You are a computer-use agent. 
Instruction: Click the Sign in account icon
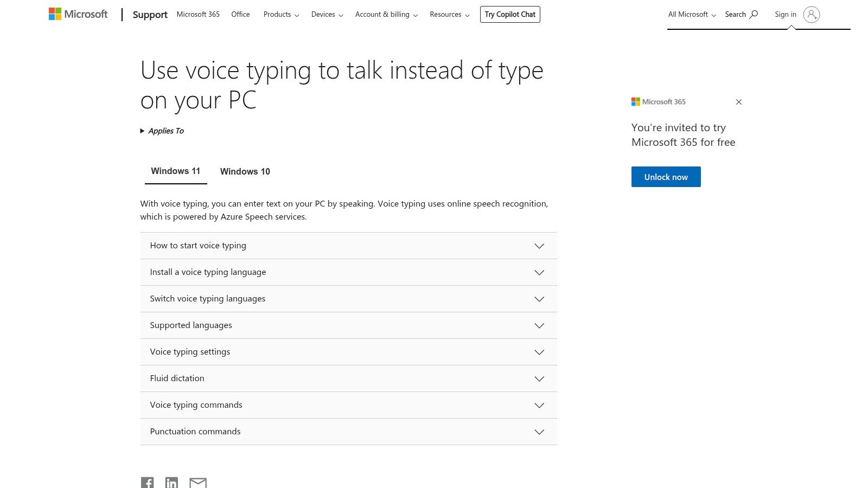tap(812, 15)
